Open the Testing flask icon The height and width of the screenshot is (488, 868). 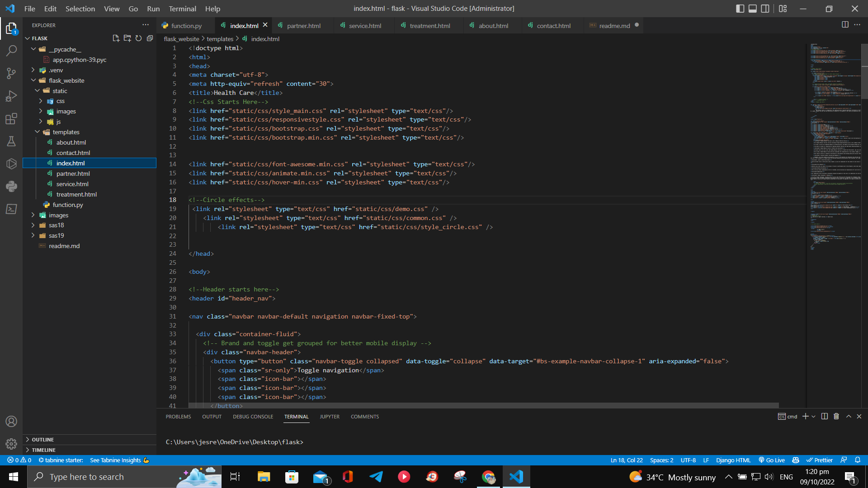(x=11, y=141)
